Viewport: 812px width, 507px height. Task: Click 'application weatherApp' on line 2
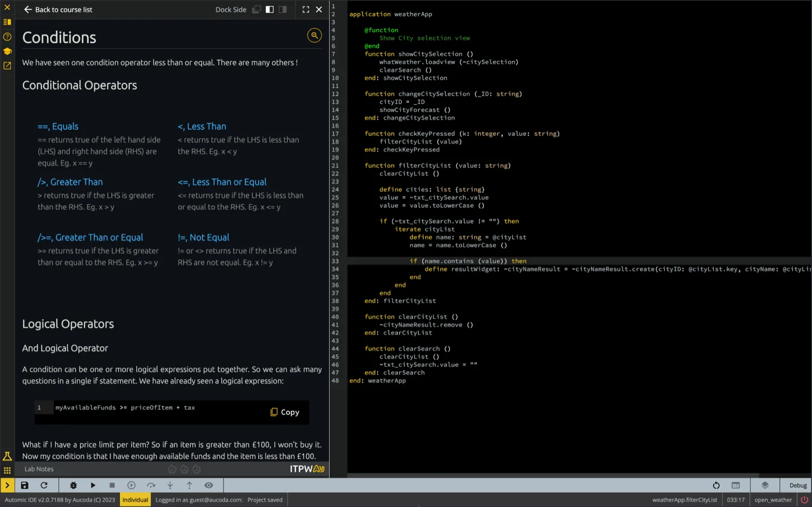click(x=391, y=15)
